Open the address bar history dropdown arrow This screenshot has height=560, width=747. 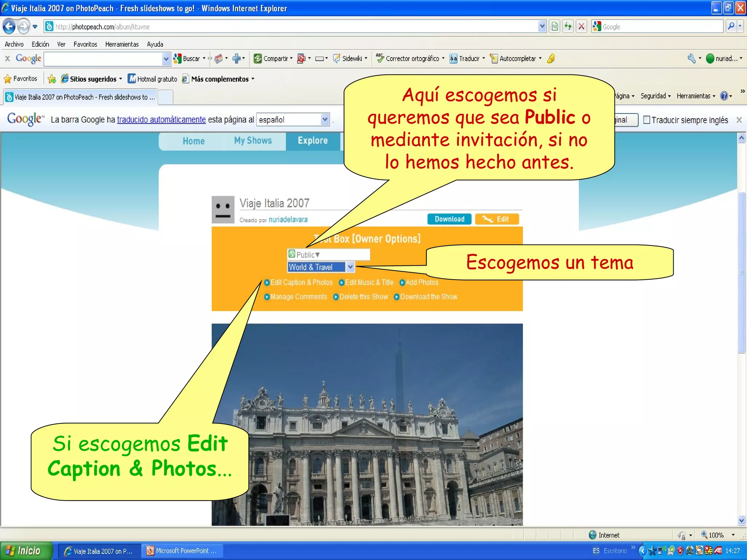[542, 26]
